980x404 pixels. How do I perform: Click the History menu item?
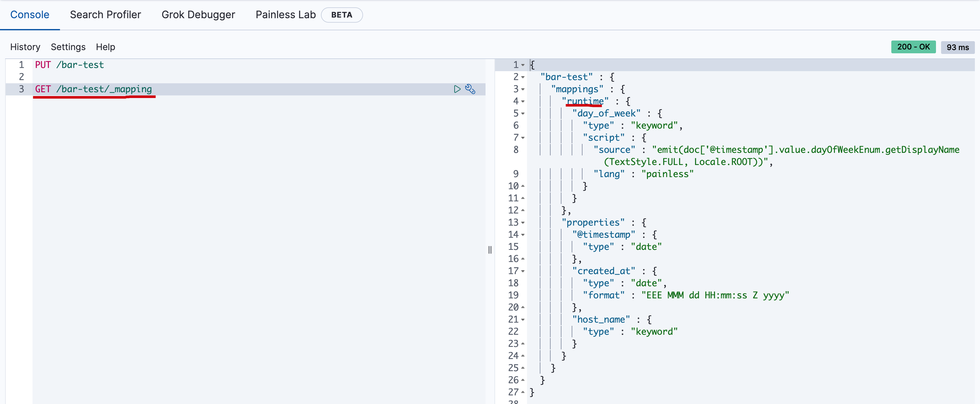tap(26, 46)
